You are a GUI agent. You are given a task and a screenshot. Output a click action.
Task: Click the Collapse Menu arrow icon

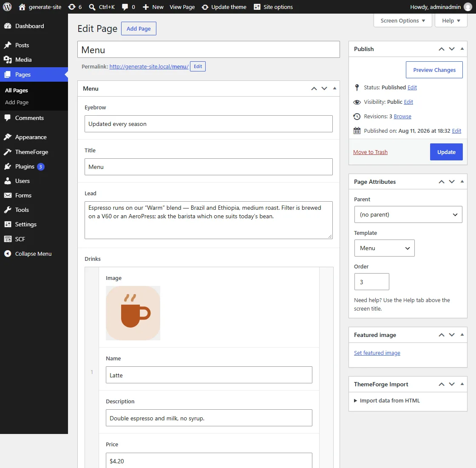pos(8,254)
